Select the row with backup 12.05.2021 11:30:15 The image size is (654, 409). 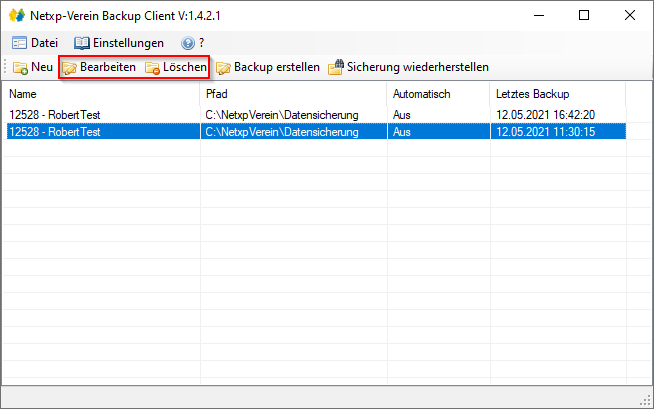(x=316, y=132)
